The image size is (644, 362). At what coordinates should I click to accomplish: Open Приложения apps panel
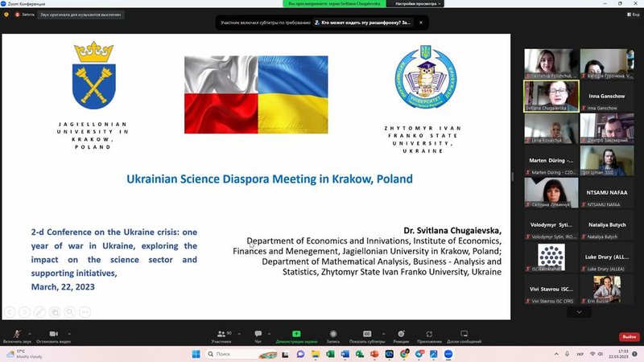tap(429, 336)
